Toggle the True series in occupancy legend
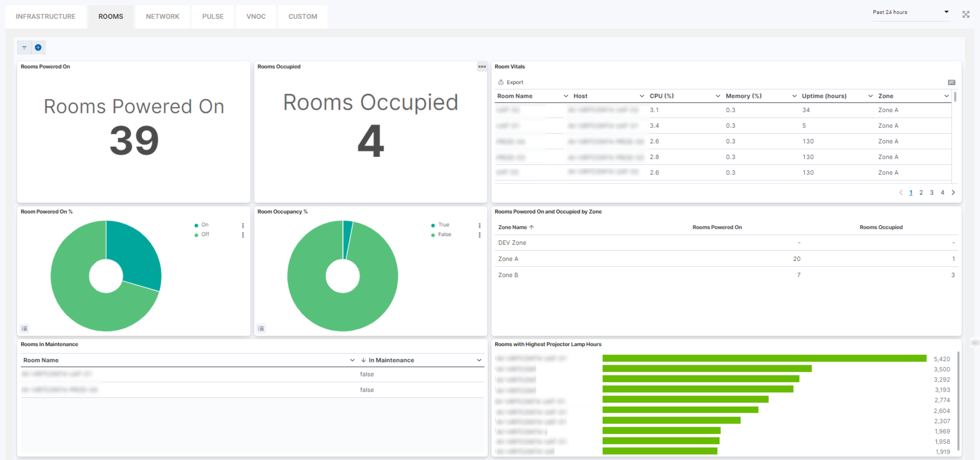The image size is (980, 460). point(440,225)
